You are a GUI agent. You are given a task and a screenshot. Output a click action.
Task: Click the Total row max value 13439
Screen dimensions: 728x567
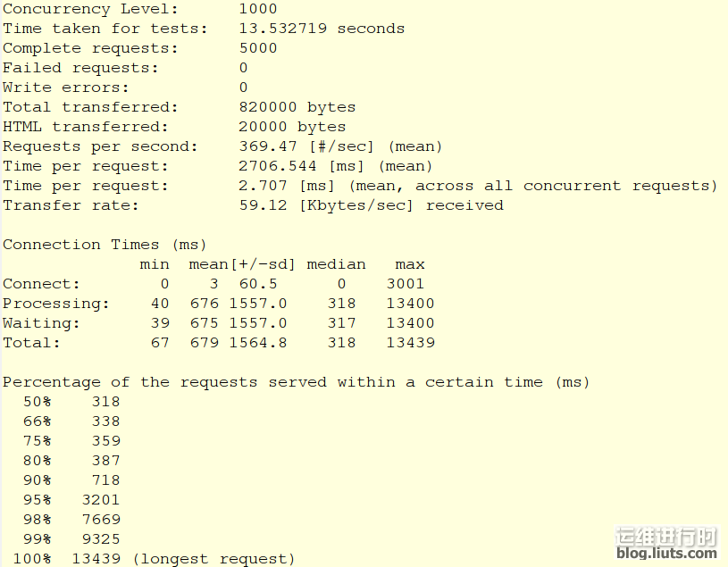410,342
